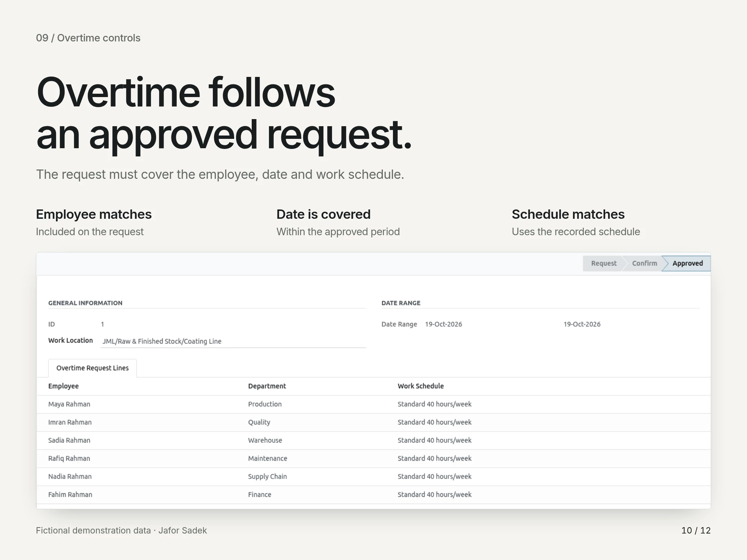Select the Request status stage
747x560 pixels.
pos(603,263)
